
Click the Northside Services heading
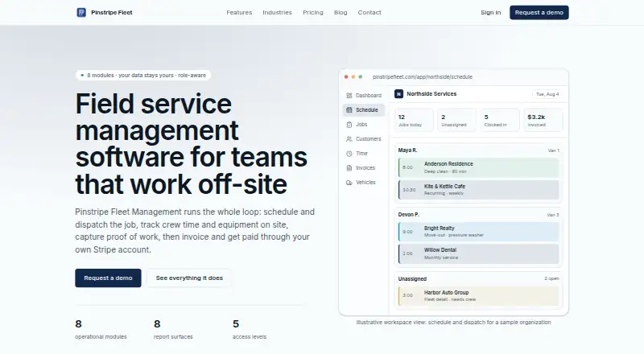pyautogui.click(x=431, y=93)
